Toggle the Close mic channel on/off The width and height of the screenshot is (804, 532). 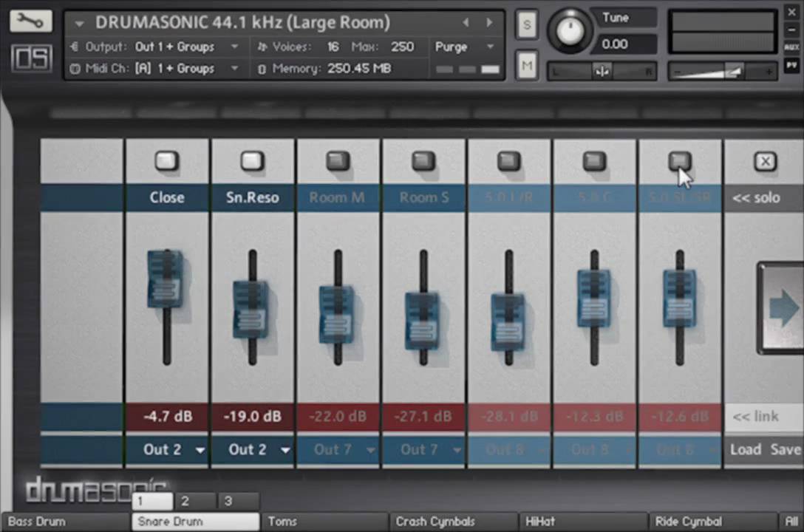pos(167,161)
